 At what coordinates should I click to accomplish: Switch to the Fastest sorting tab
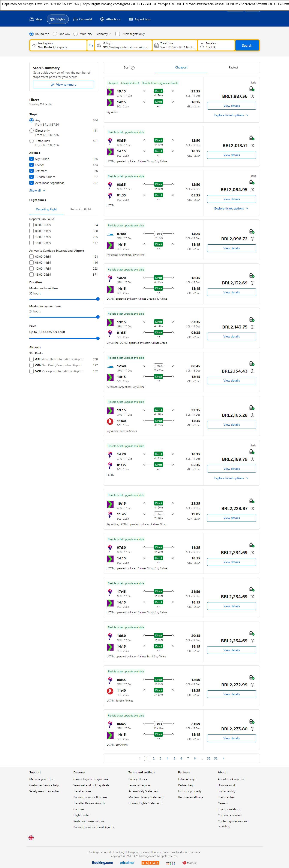(x=233, y=68)
